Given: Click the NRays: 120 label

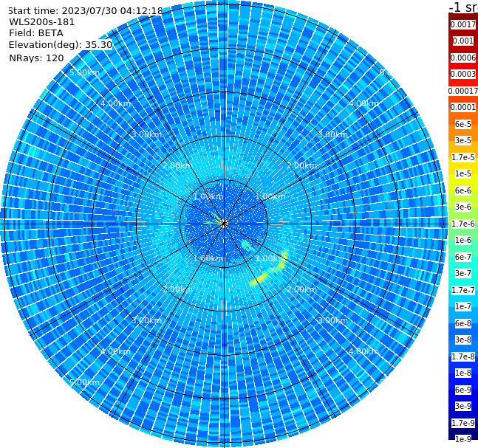Looking at the screenshot, I should pos(36,58).
